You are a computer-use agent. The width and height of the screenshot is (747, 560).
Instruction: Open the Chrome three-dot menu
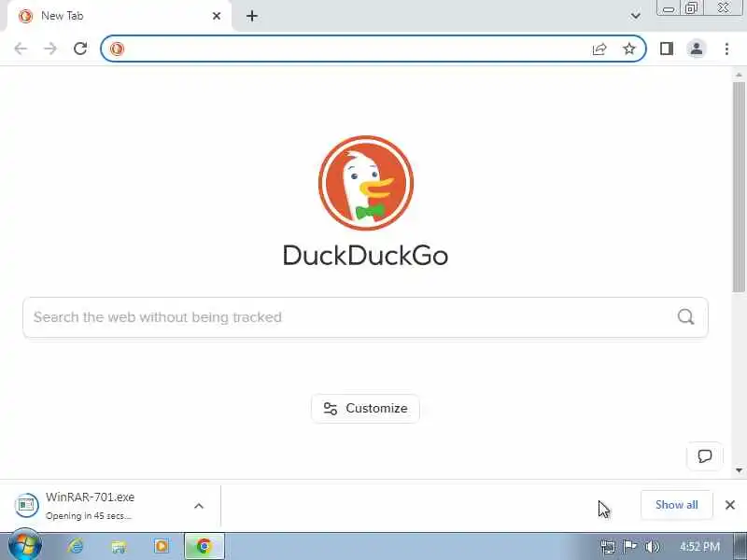pyautogui.click(x=726, y=49)
